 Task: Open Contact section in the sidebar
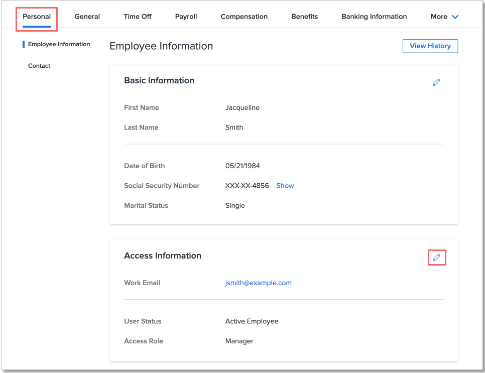(39, 66)
